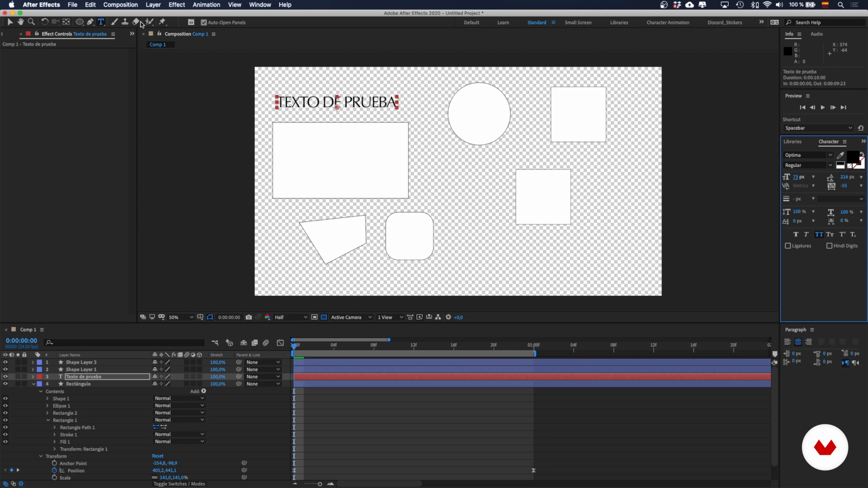Click timeline zoom slider handle
The height and width of the screenshot is (488, 868).
click(x=320, y=484)
